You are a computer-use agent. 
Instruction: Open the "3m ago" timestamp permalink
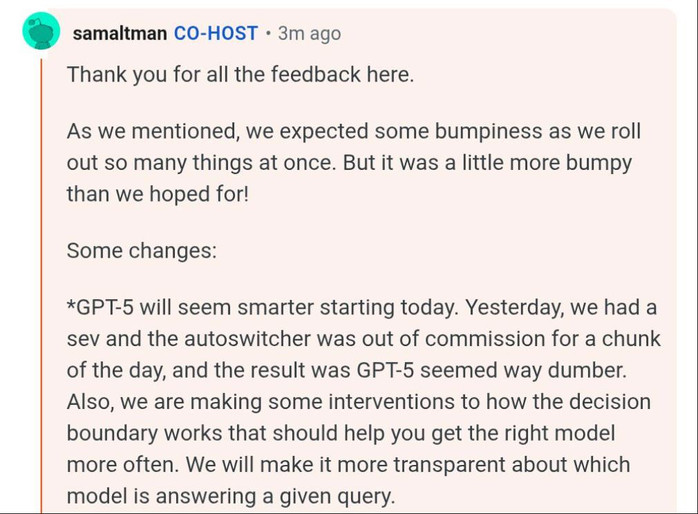(309, 33)
